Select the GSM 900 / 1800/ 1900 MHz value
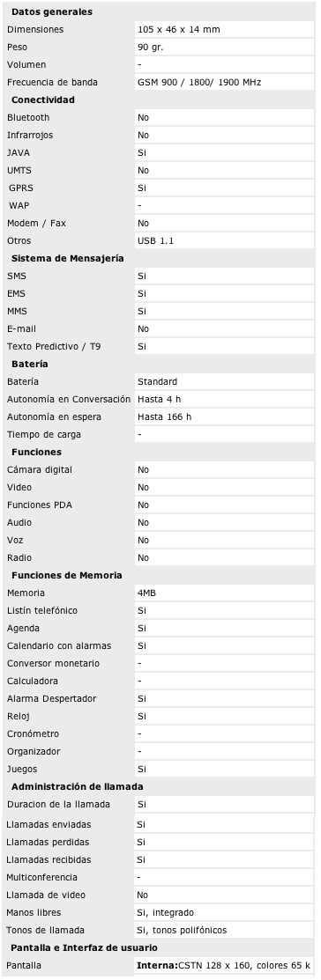The width and height of the screenshot is (321, 980). click(x=199, y=83)
